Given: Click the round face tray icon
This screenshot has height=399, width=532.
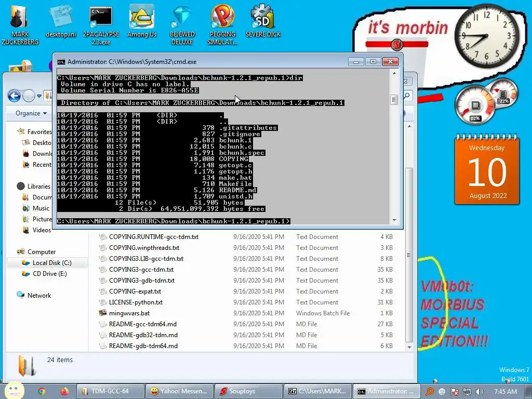Looking at the screenshot, I should [442, 392].
